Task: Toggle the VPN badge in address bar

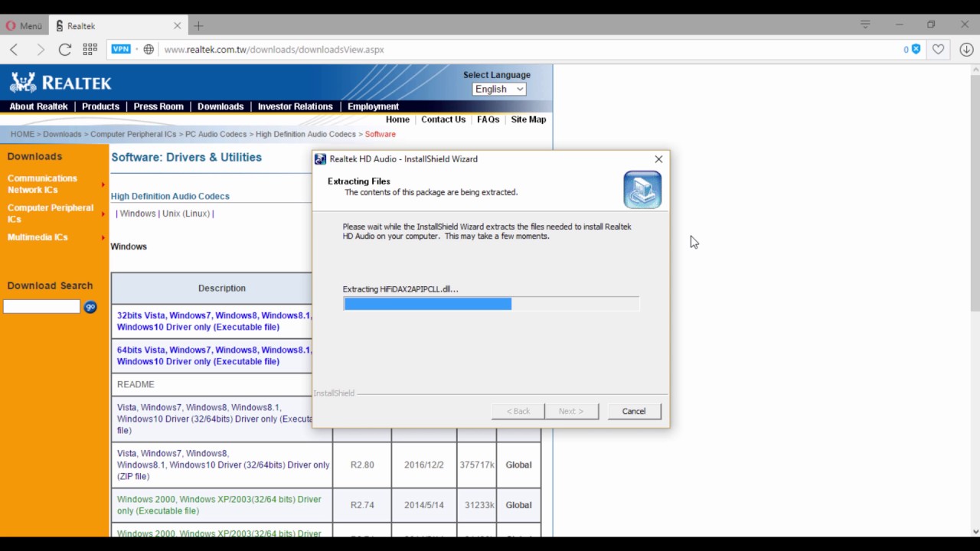Action: [x=121, y=49]
